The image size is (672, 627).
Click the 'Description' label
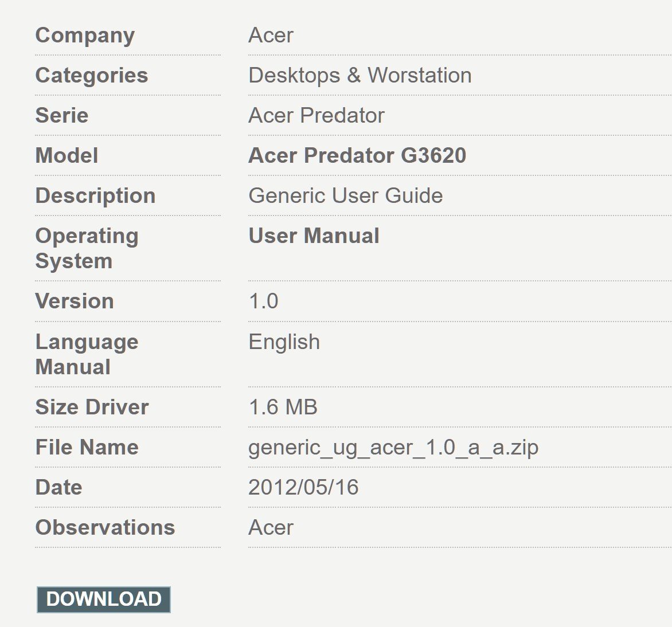(96, 196)
